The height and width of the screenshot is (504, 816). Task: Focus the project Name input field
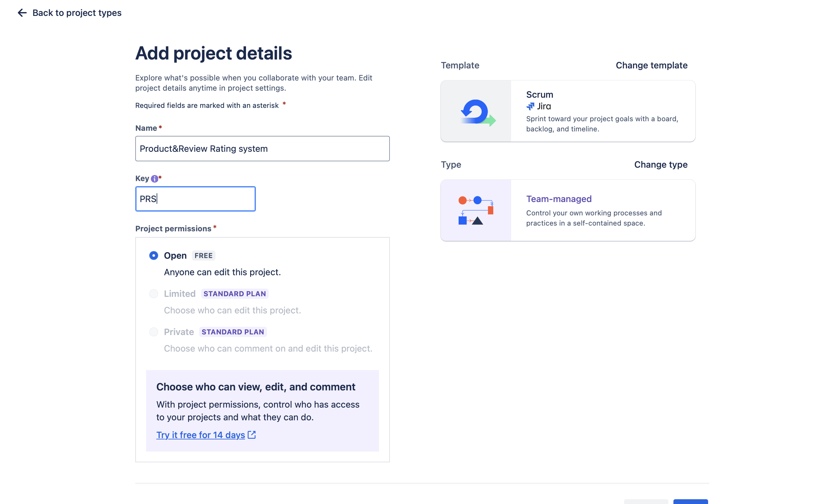pos(262,149)
